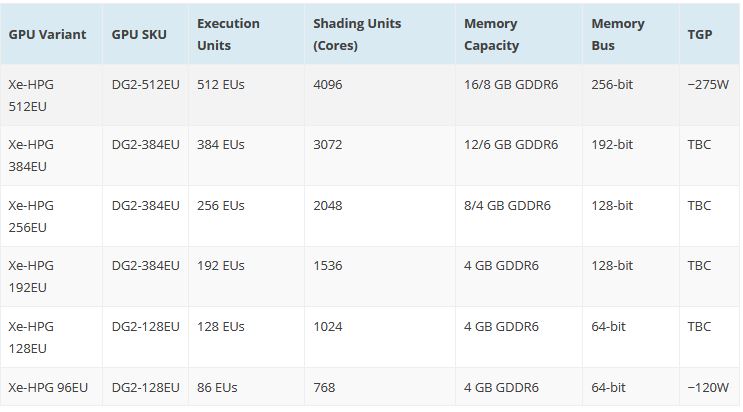The image size is (743, 412).
Task: Select the Xe-HPG 512EU variant cell
Action: pyautogui.click(x=31, y=95)
